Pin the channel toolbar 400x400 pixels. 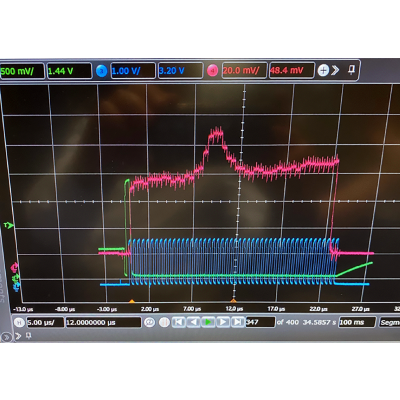click(351, 69)
